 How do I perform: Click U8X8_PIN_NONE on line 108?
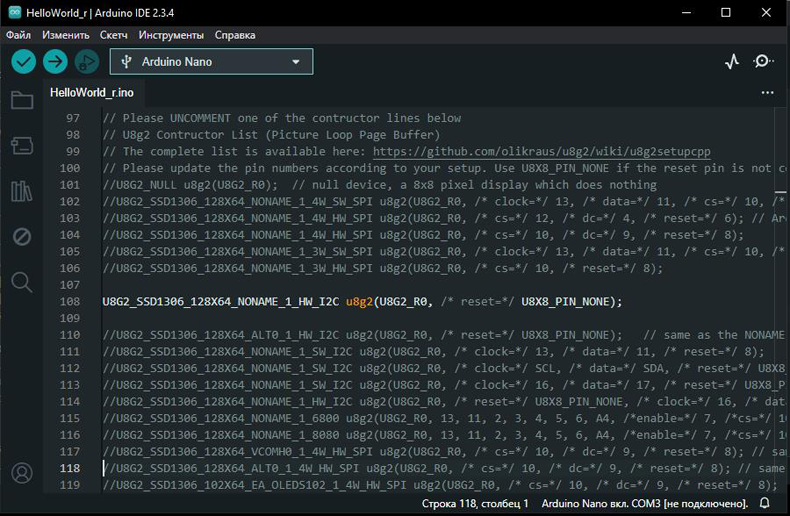[x=565, y=301]
